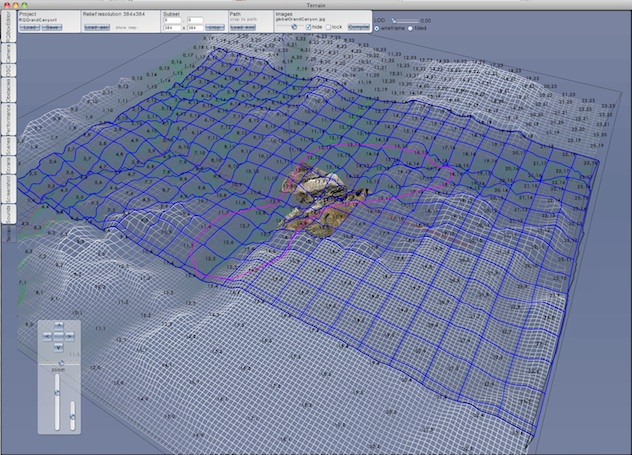The width and height of the screenshot is (632, 455).
Task: Adjust the short slider beside zoom
Action: point(73,415)
